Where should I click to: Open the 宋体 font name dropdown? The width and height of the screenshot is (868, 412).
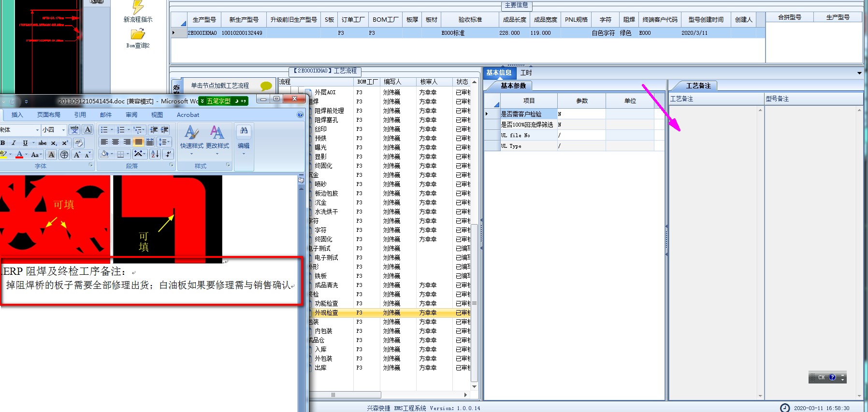(x=37, y=130)
